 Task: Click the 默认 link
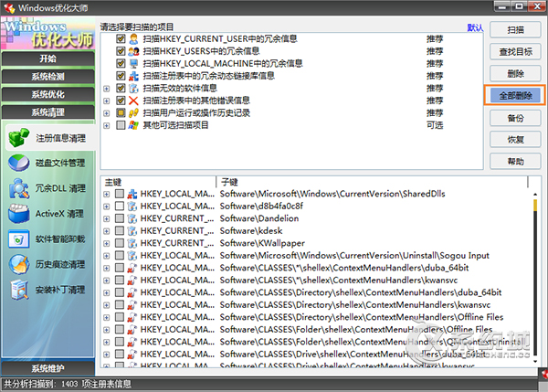(475, 27)
